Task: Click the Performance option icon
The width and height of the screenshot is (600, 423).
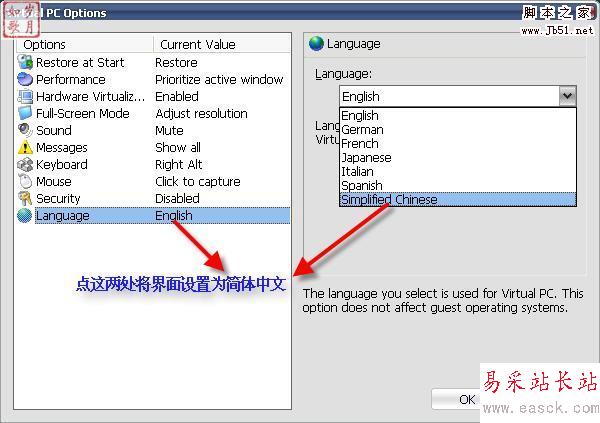Action: [25, 79]
